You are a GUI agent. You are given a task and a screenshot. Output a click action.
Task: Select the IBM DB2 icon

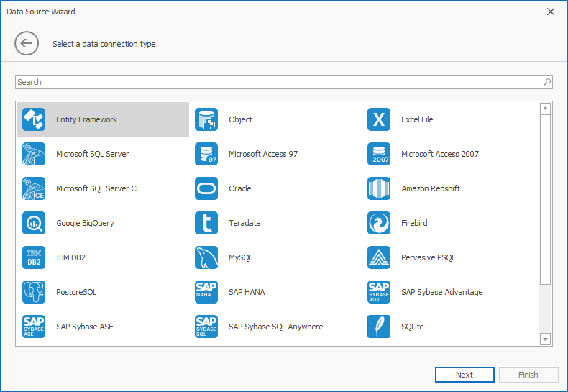point(34,257)
